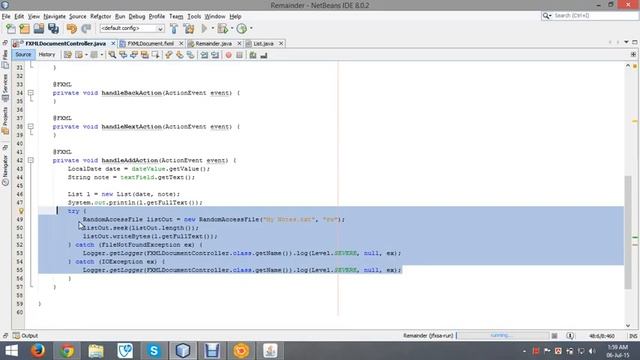Click the Find Previous Occurrence icon
The width and height of the screenshot is (640, 360).
coord(123,55)
